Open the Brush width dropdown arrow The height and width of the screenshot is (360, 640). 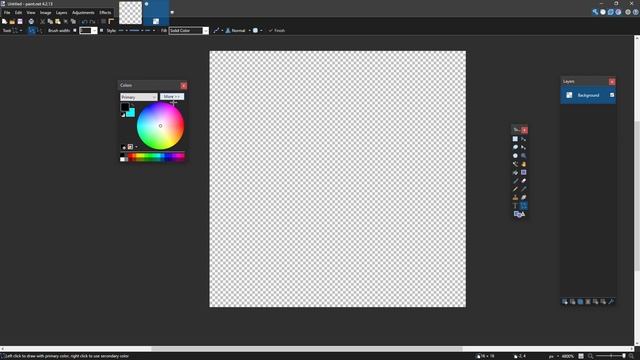94,31
